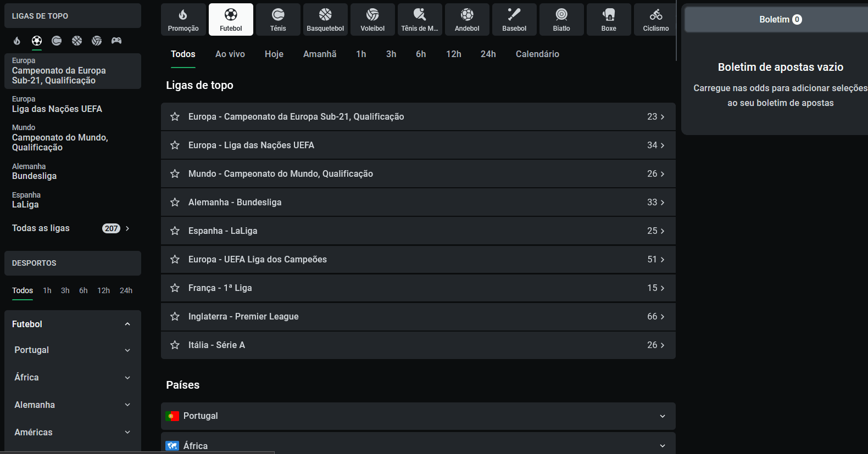
Task: Expand Alemanha in the sidebar list
Action: point(127,405)
